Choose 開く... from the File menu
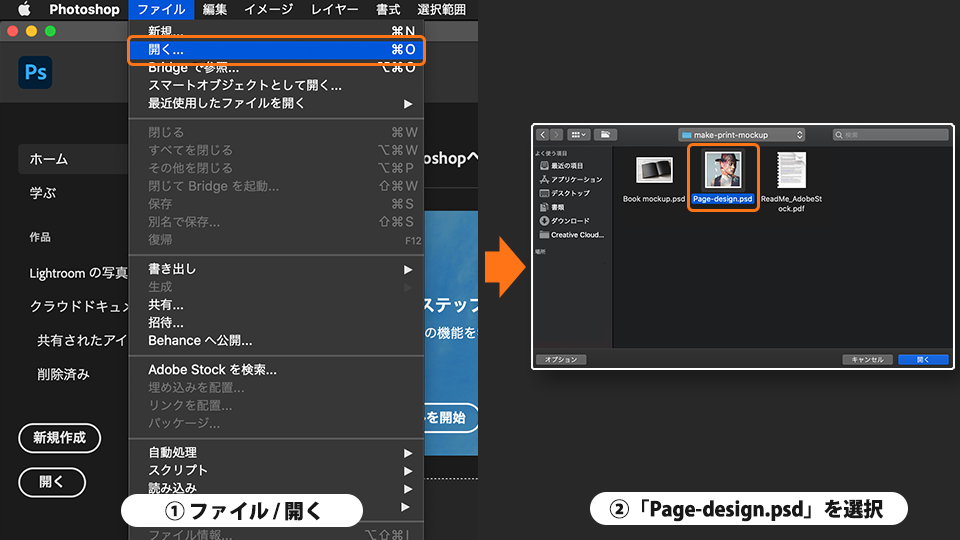The height and width of the screenshot is (540, 960). pyautogui.click(x=277, y=50)
